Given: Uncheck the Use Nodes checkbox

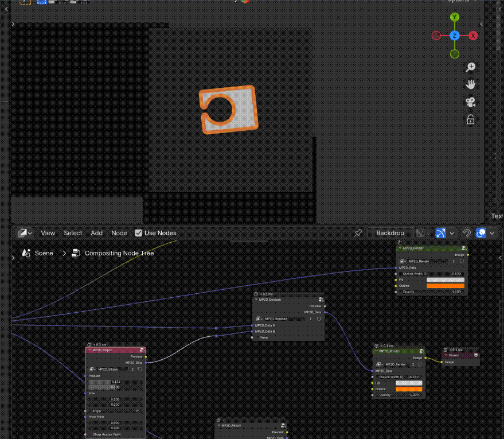Looking at the screenshot, I should click(138, 233).
